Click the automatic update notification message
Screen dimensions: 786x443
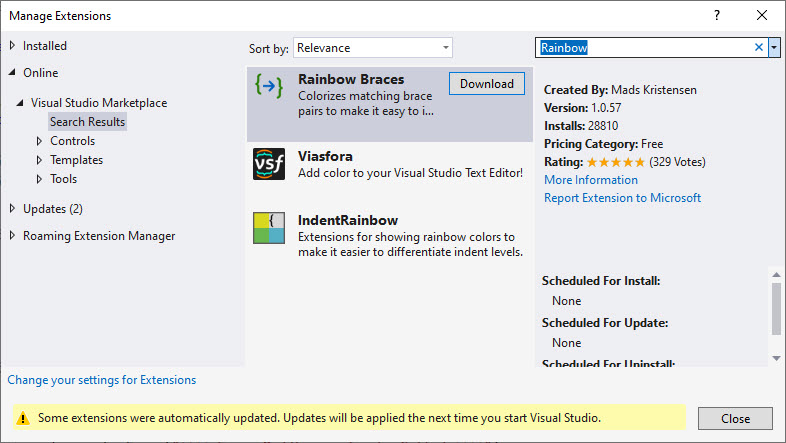(319, 418)
